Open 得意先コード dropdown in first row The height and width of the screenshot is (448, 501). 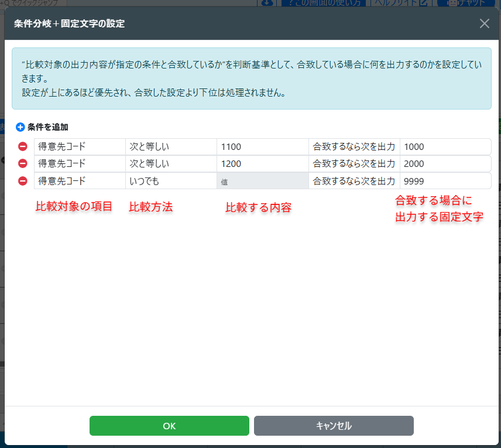point(80,147)
